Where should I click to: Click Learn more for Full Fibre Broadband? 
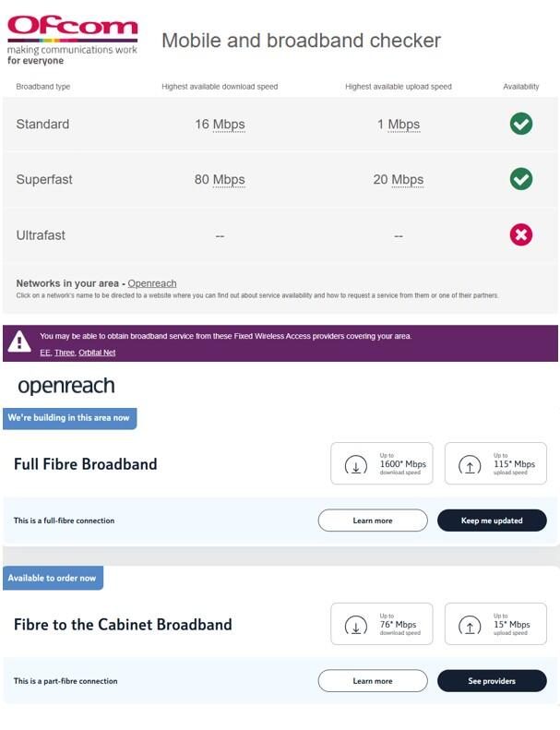pos(373,521)
